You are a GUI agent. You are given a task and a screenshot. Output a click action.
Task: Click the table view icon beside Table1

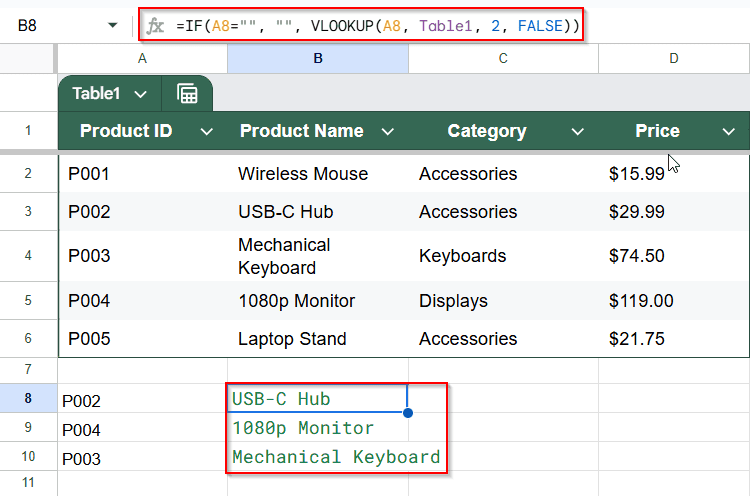pos(187,94)
